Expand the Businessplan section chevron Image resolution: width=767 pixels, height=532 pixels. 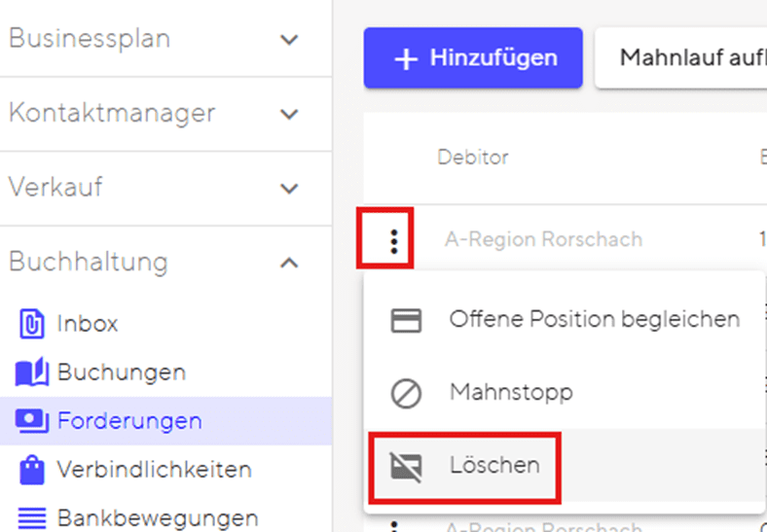[x=289, y=40]
